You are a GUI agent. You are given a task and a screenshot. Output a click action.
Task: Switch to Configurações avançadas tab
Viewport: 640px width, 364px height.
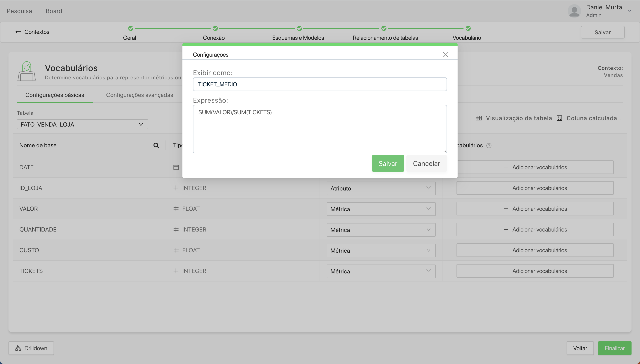(139, 95)
